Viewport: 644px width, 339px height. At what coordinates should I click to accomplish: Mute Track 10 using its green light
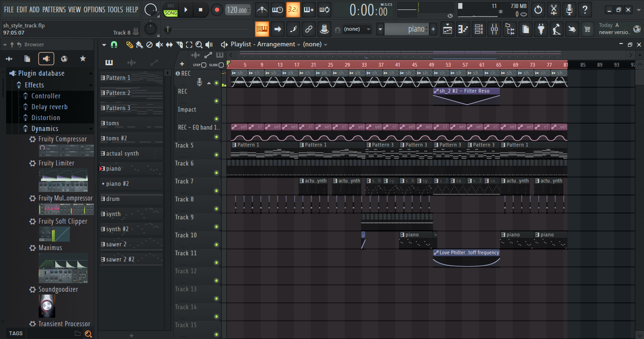tap(217, 244)
